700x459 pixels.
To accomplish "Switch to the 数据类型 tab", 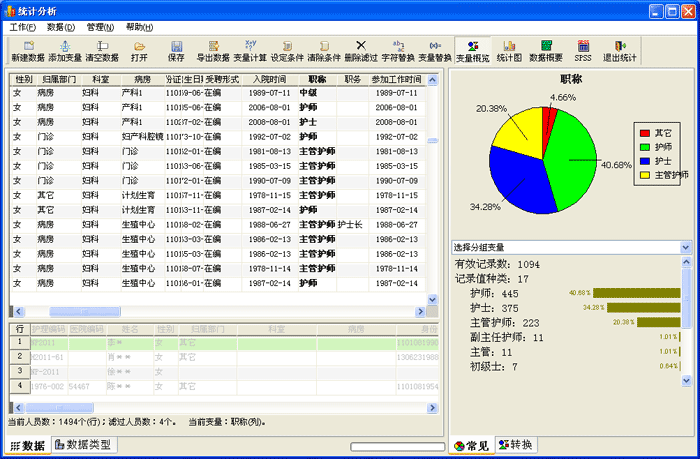I will [84, 445].
